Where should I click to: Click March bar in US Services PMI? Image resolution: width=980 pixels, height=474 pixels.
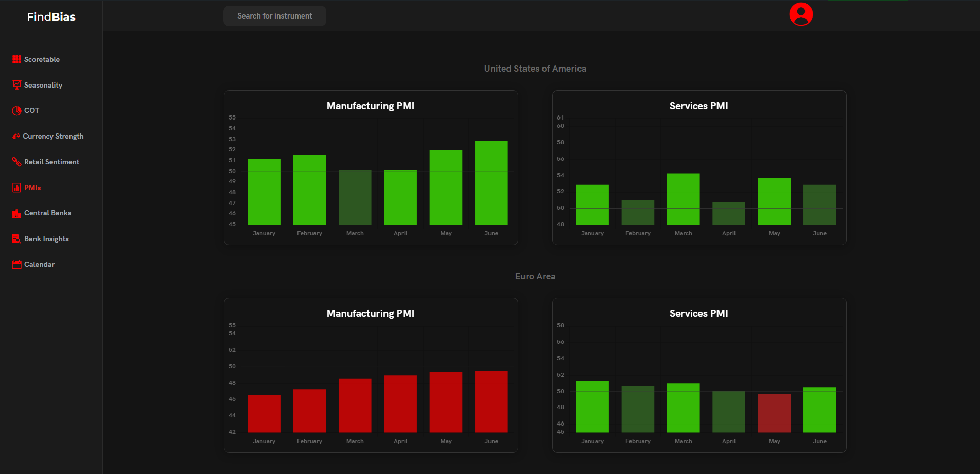point(683,199)
